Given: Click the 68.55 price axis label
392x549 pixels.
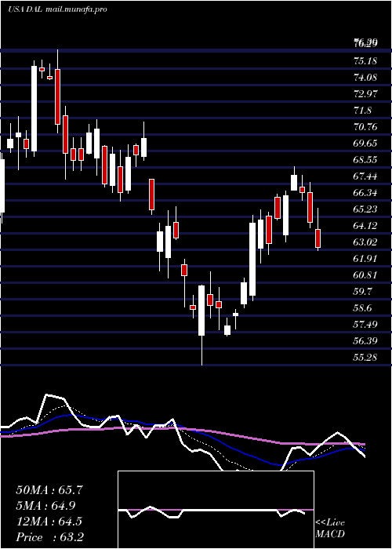Looking at the screenshot, I should tap(365, 160).
